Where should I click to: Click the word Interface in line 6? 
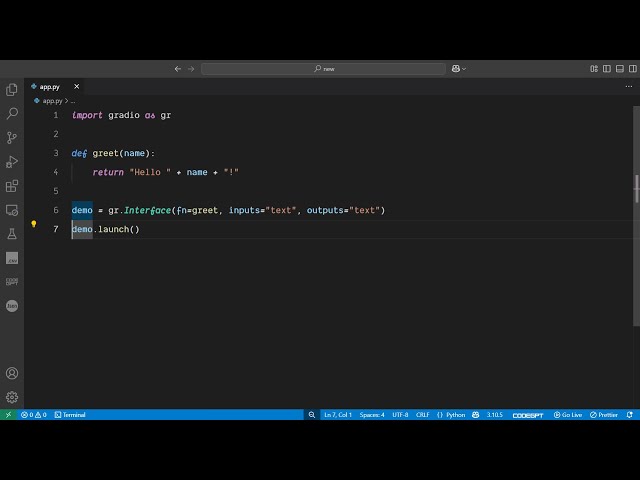(147, 210)
